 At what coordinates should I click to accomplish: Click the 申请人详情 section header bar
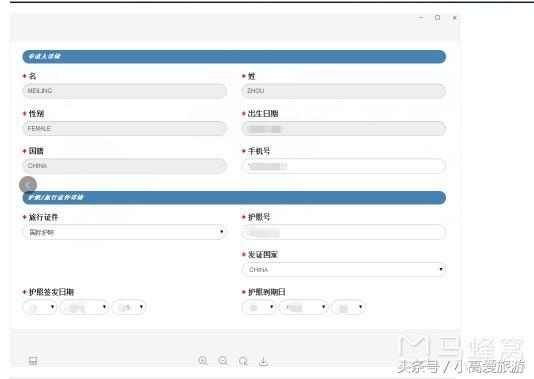click(234, 57)
